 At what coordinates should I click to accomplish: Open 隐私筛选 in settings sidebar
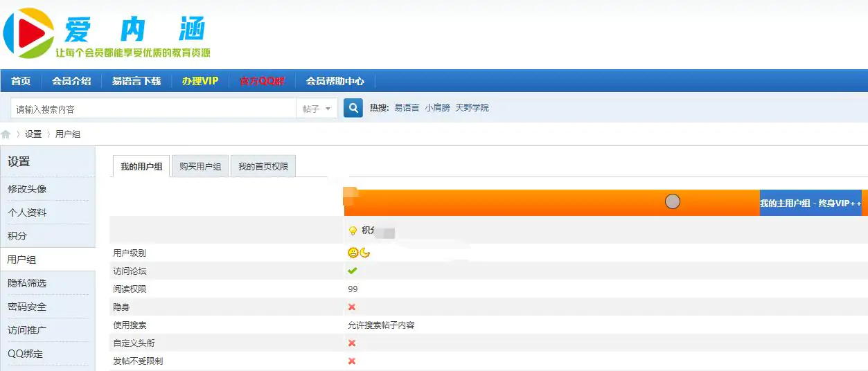[28, 283]
